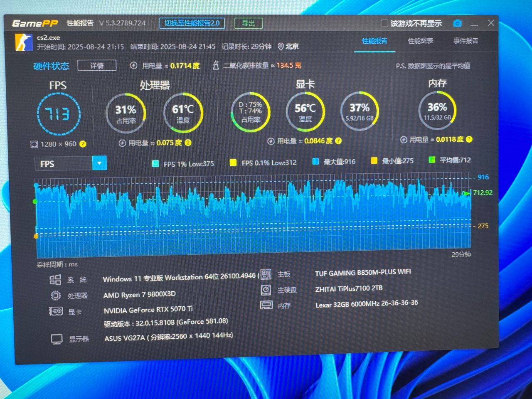Click the FPS 713 gauge

click(x=59, y=114)
